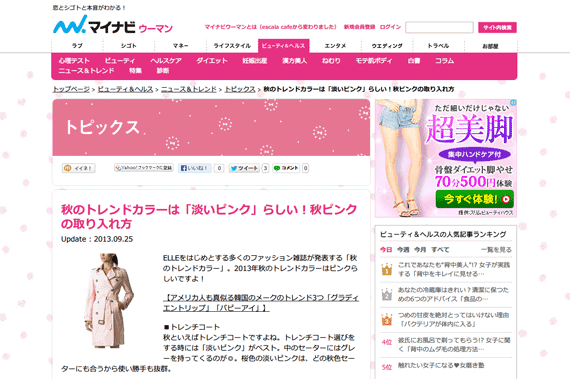Switch ranking to 今日 tab
Viewport: 570px width, 379px height.
click(386, 250)
